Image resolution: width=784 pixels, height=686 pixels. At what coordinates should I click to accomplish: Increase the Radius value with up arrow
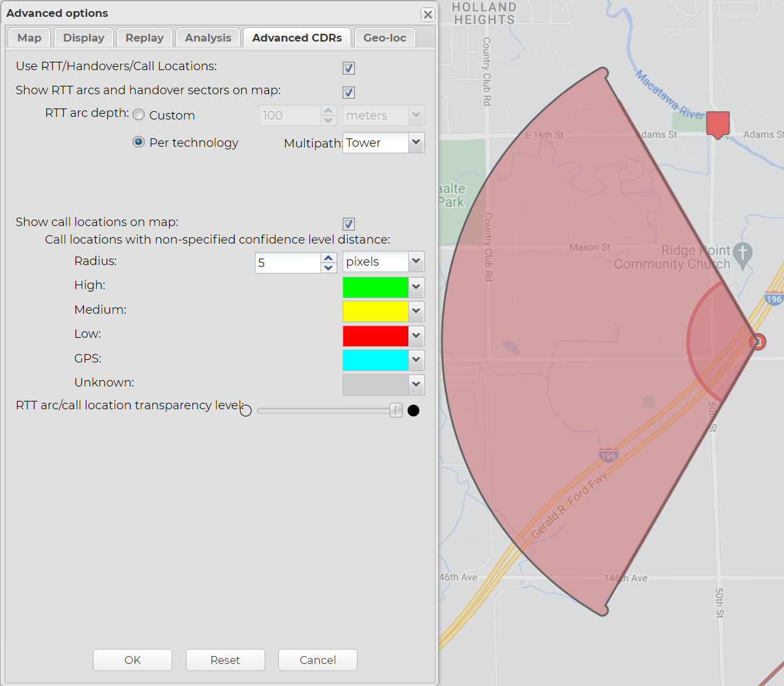click(x=329, y=258)
